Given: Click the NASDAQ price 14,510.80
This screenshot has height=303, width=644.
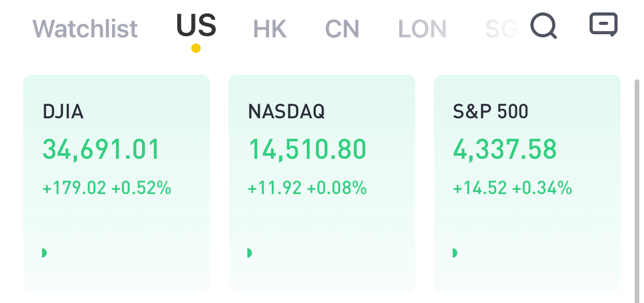Looking at the screenshot, I should (307, 149).
